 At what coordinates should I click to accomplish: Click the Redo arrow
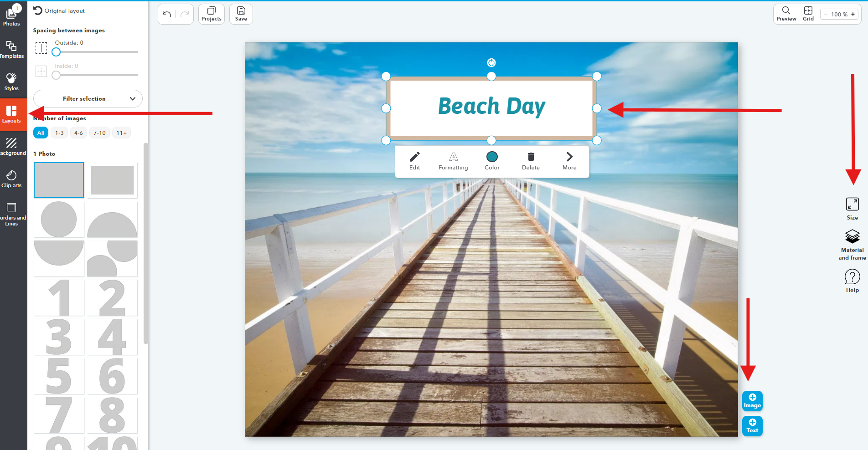point(185,14)
